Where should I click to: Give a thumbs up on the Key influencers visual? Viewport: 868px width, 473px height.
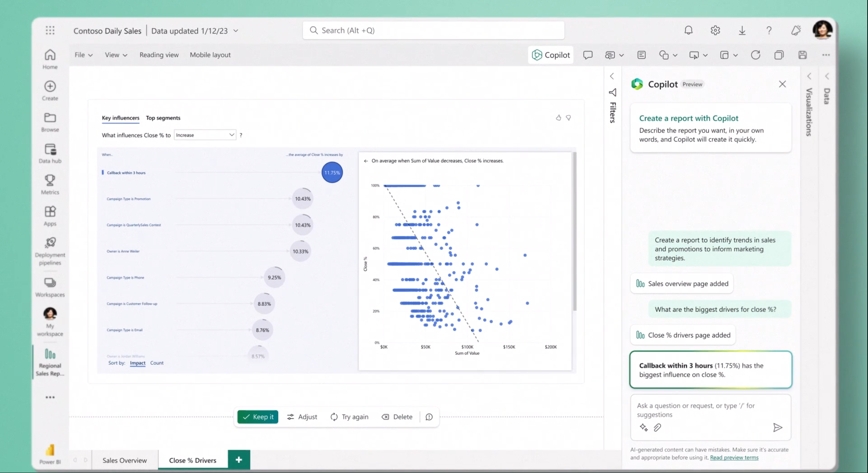(558, 118)
